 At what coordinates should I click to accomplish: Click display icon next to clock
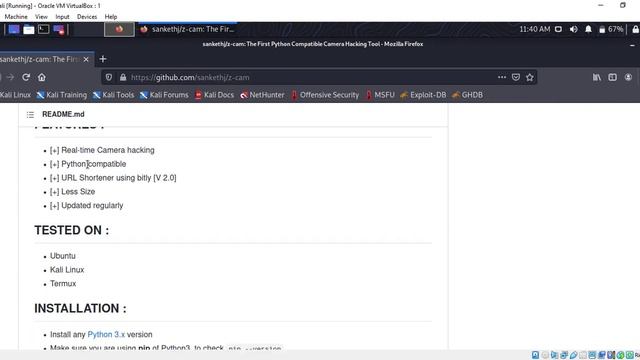(558, 29)
